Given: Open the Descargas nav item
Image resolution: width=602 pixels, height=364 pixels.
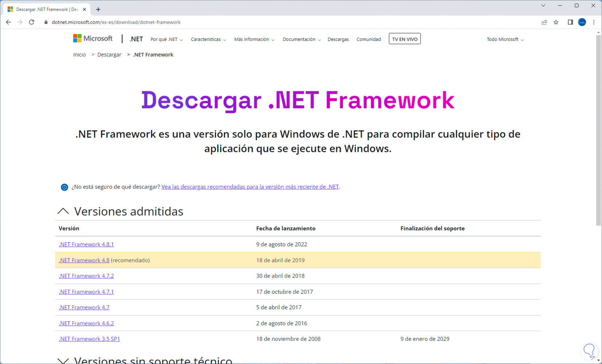Looking at the screenshot, I should (338, 39).
